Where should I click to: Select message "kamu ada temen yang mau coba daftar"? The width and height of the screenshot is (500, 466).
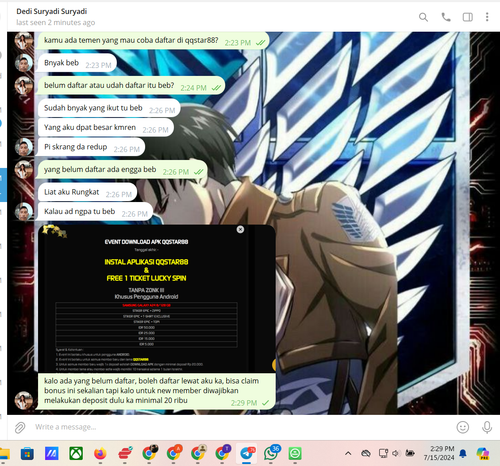pyautogui.click(x=153, y=41)
